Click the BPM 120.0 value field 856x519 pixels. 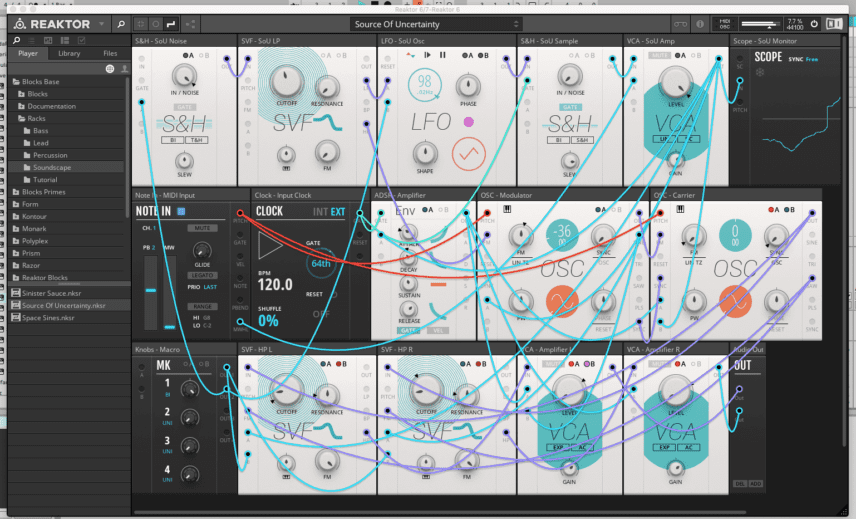(275, 285)
